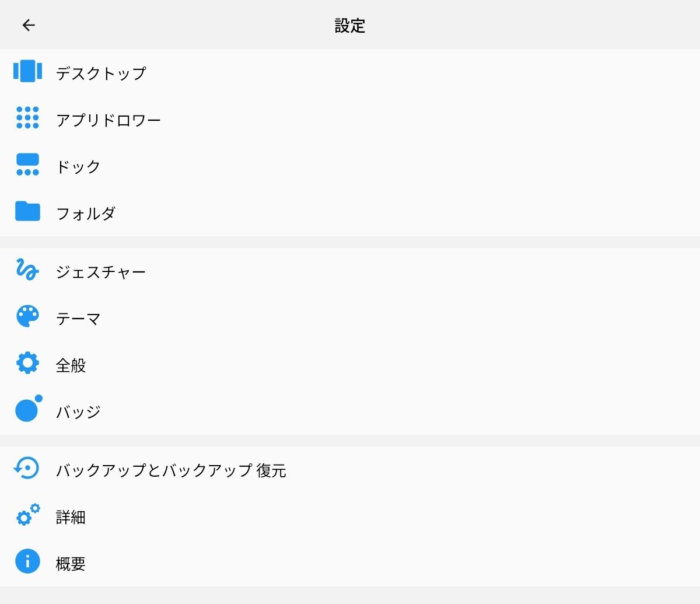Click the app drawer grid icon

coord(27,118)
